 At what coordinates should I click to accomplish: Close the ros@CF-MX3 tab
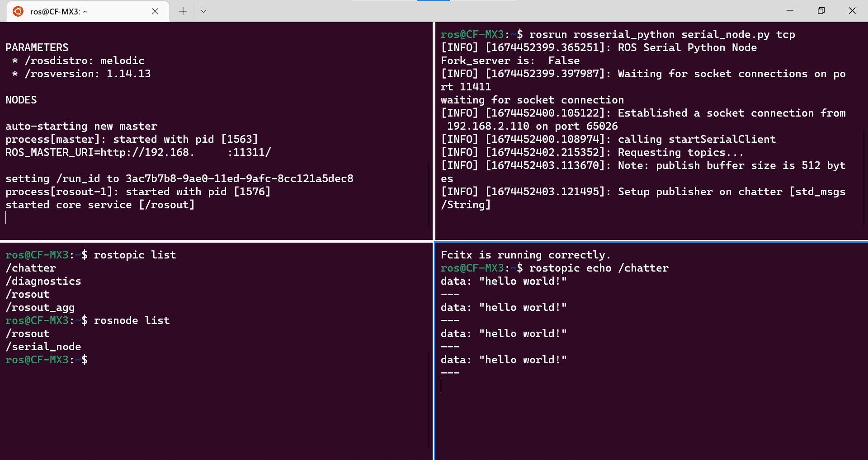point(155,11)
